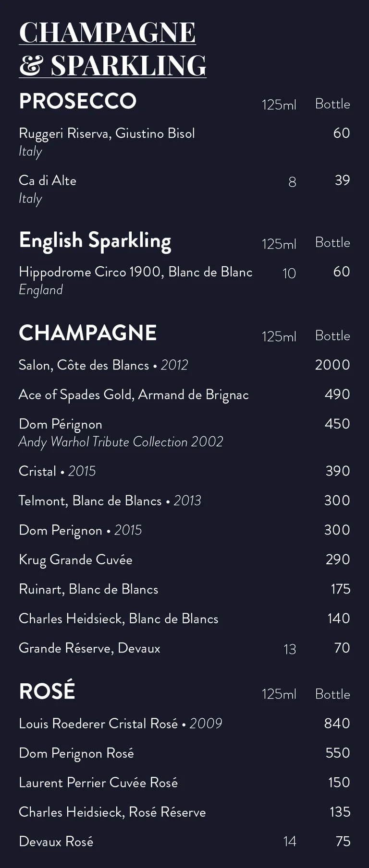Click Andy Warhol Tribute Collection 2002 subtitle
This screenshot has width=369, height=868.
click(x=121, y=442)
